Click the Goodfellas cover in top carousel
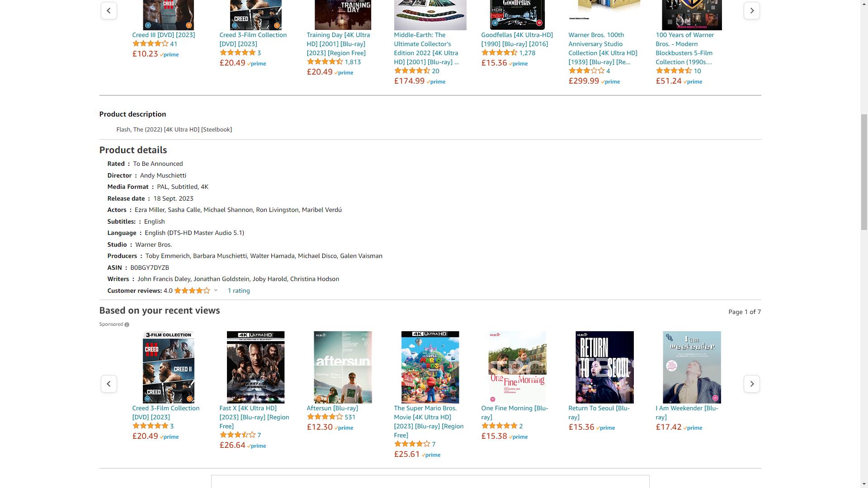 pos(517,15)
